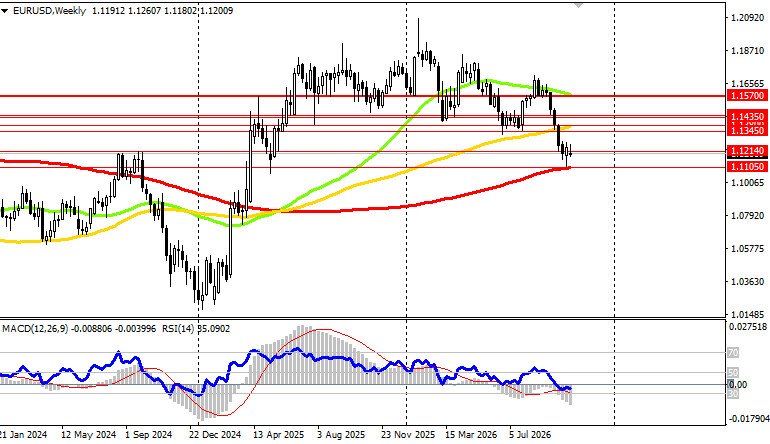Click the -0.017904 indicator scale value
Viewport: 770px width, 444px height.
[x=748, y=418]
